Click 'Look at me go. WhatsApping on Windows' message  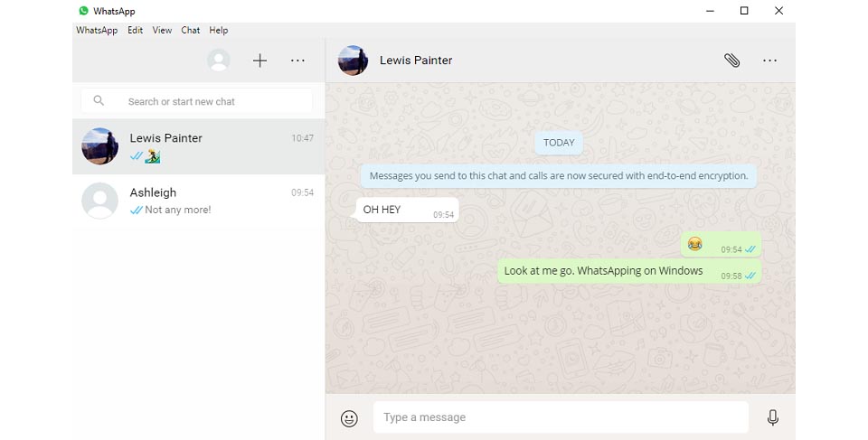click(629, 271)
